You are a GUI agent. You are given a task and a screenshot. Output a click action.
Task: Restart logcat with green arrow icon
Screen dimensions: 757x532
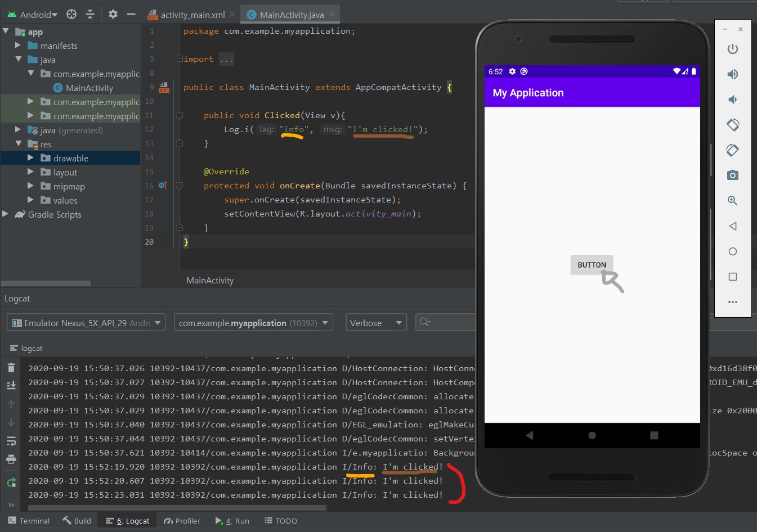pos(11,482)
